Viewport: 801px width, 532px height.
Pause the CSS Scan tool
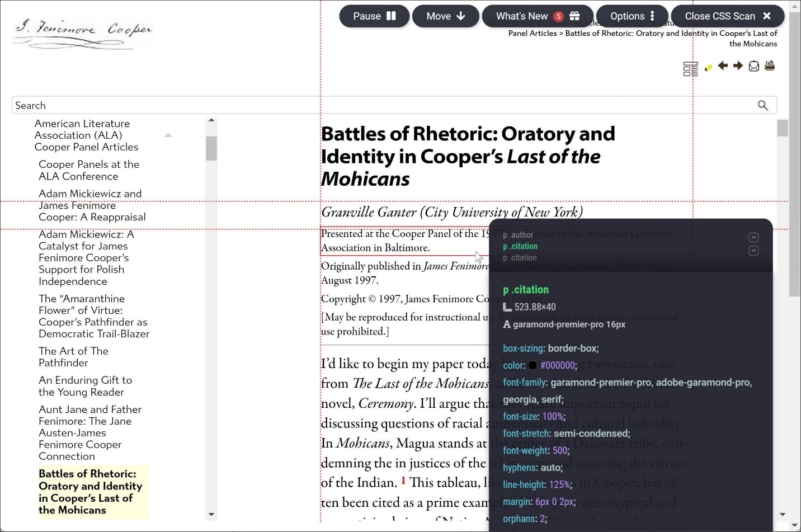point(374,16)
